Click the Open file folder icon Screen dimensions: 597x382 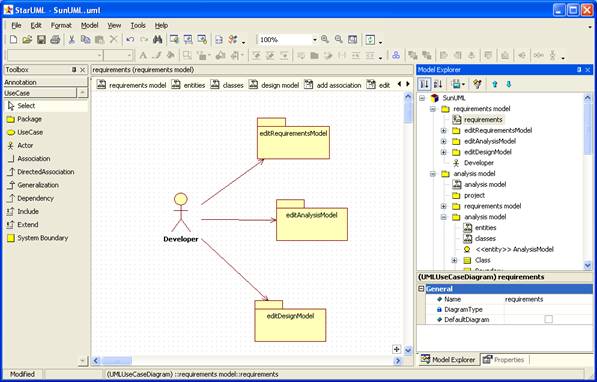[x=27, y=39]
